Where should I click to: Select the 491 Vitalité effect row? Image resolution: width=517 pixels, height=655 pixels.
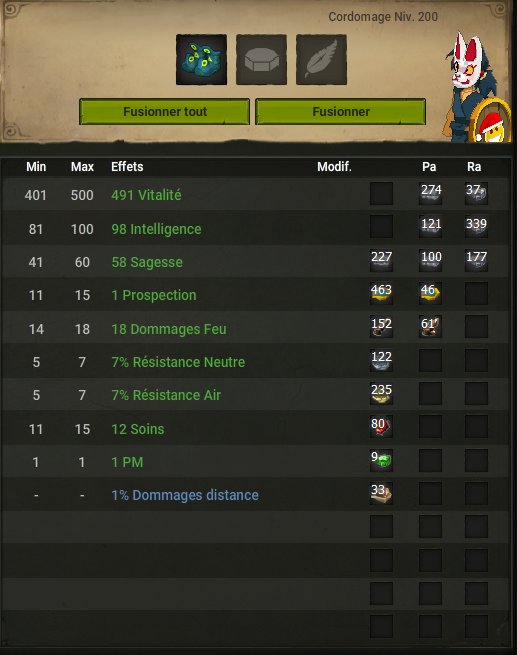point(255,194)
